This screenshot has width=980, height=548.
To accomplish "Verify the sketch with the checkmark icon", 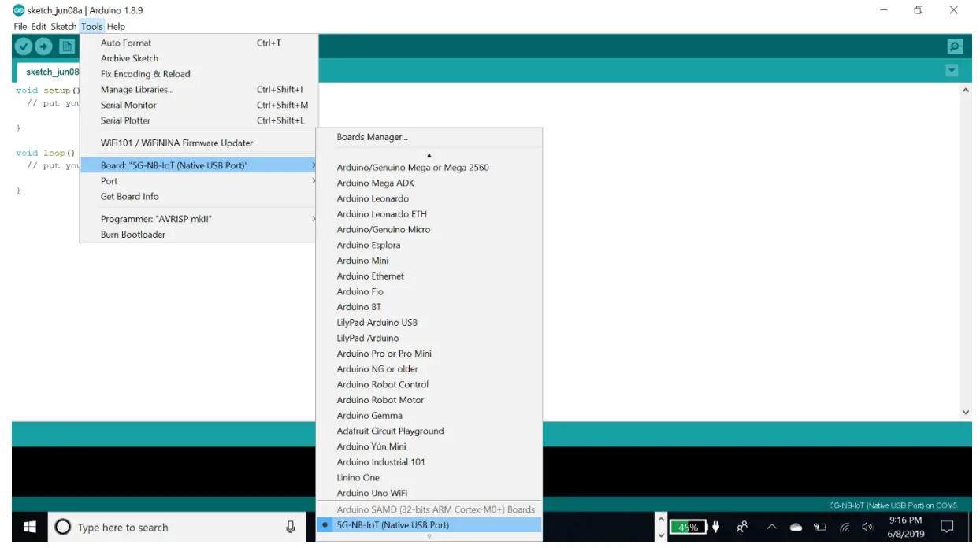I will pos(23,46).
